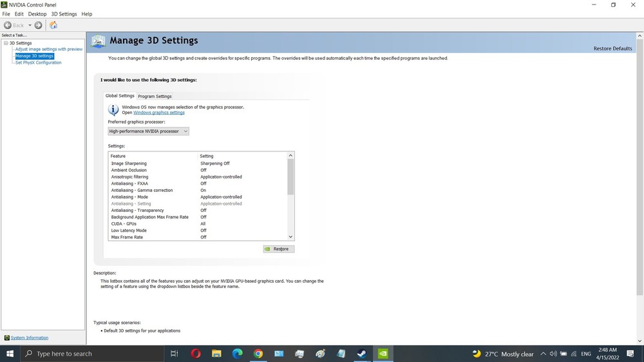This screenshot has height=362, width=644.
Task: Click the NVIDIA Control Panel title icon
Action: [4, 5]
